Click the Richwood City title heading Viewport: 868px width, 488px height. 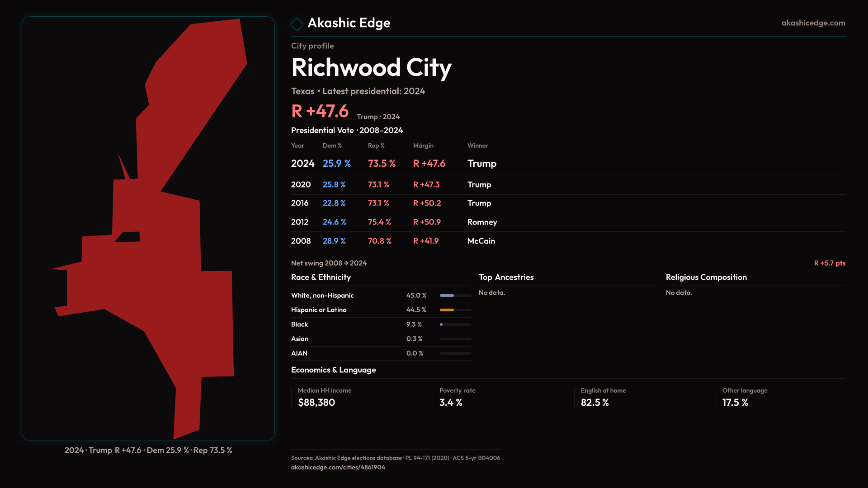pos(371,68)
